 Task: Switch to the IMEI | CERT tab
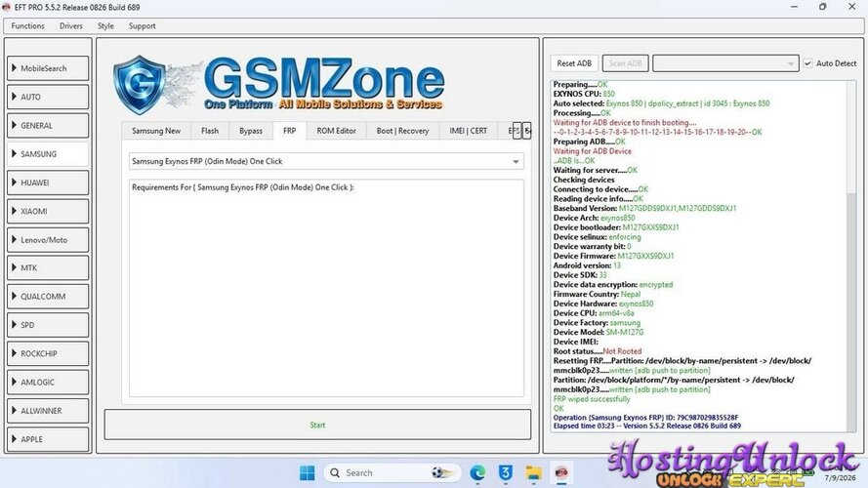(469, 131)
